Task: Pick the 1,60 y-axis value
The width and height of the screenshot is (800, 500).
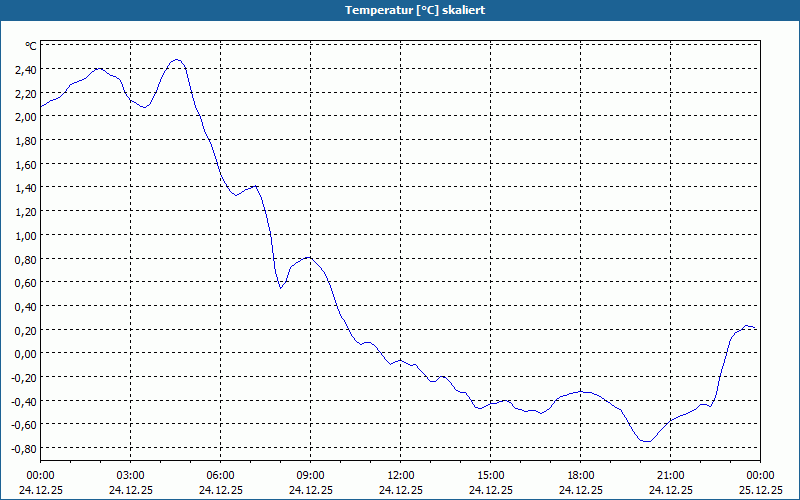Action: [x=26, y=165]
